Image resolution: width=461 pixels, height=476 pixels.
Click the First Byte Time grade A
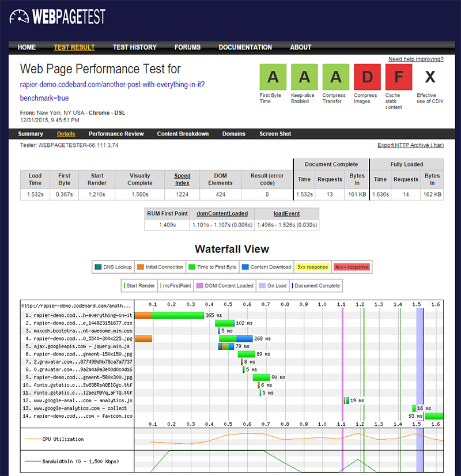click(273, 77)
